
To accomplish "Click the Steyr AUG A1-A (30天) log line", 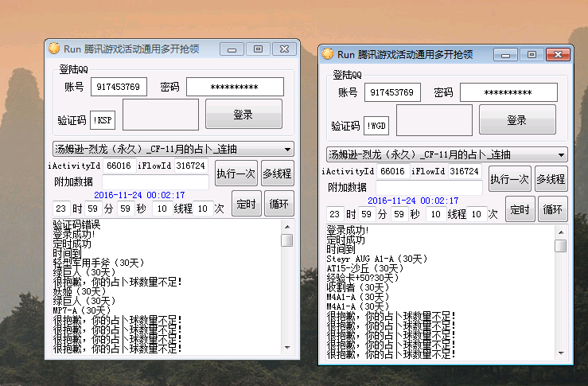I will coord(377,259).
